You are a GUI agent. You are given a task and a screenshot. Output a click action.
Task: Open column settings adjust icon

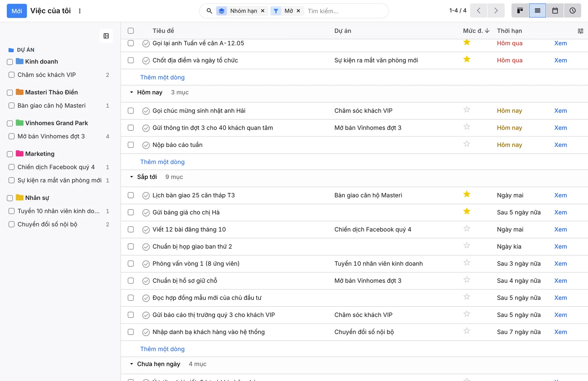click(x=580, y=31)
